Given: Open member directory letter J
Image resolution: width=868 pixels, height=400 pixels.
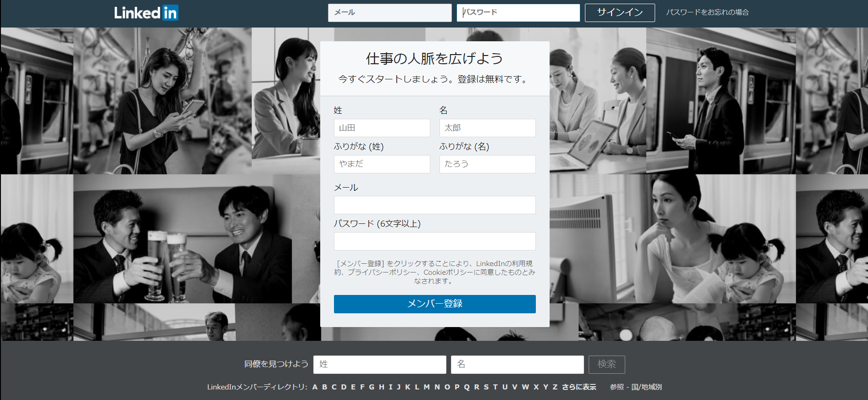Looking at the screenshot, I should pos(399,387).
